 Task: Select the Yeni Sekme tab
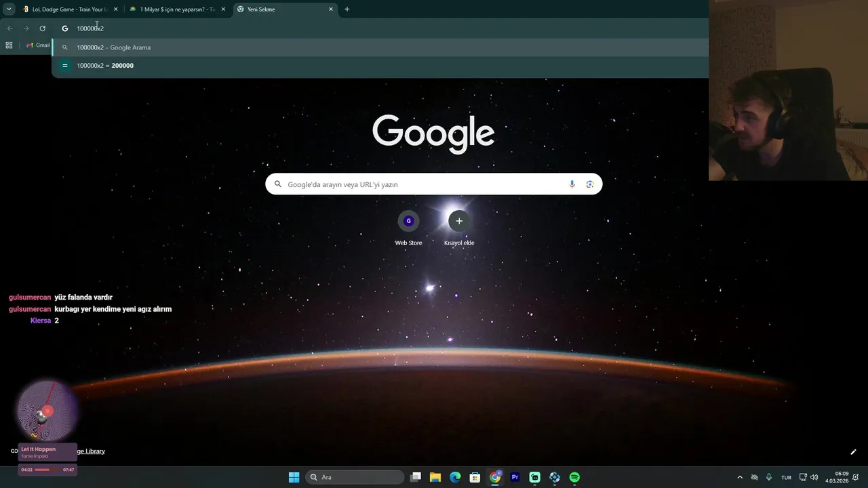point(285,9)
